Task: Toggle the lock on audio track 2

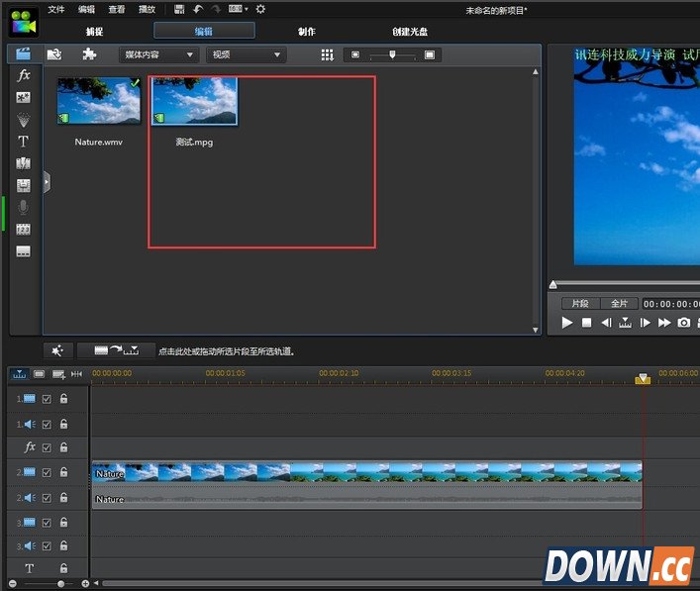Action: (63, 498)
